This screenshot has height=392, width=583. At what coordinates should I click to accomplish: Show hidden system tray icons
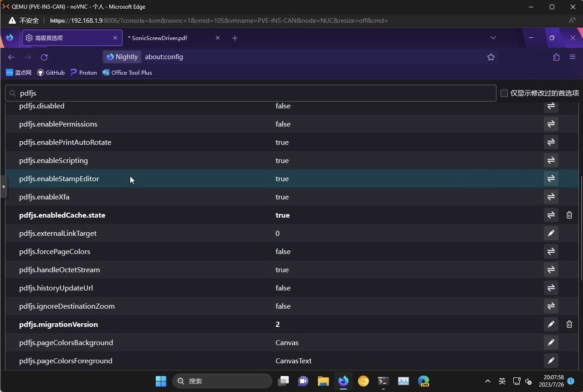[x=487, y=381]
